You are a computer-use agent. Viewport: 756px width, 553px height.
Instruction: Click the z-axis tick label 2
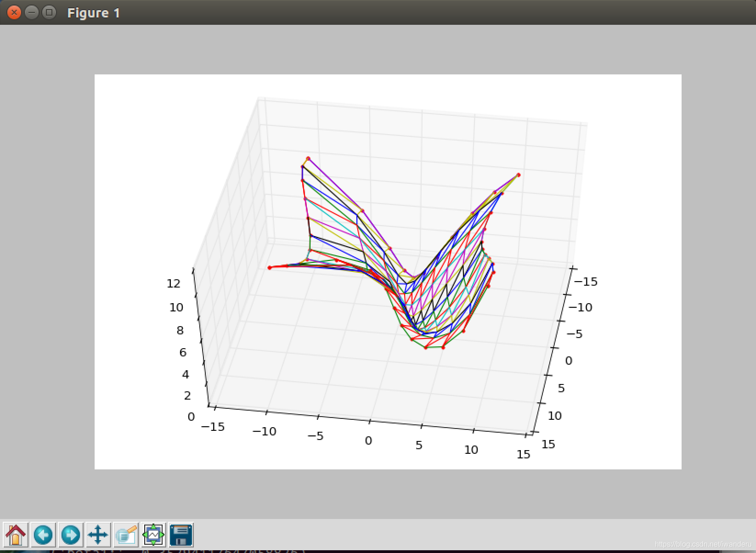tap(187, 395)
